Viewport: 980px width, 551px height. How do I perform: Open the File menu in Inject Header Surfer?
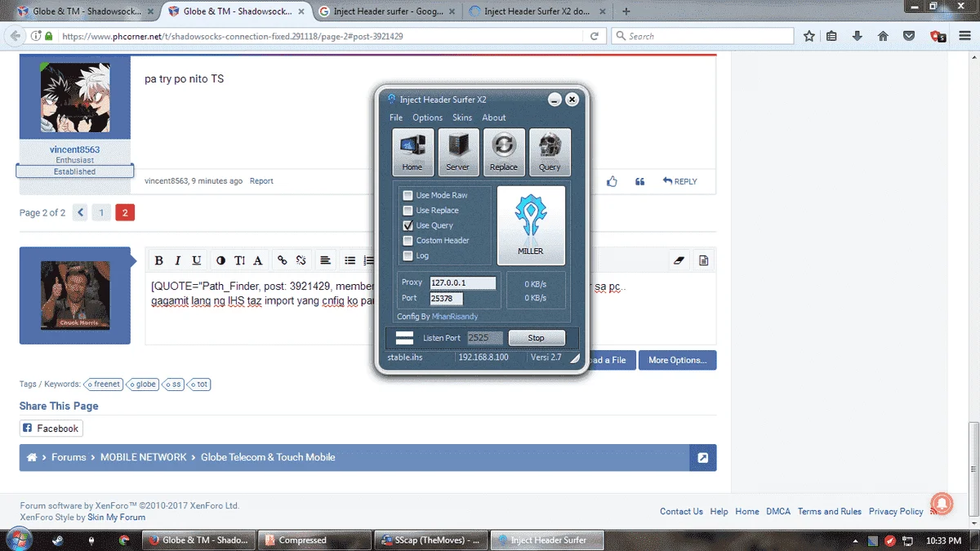(396, 118)
